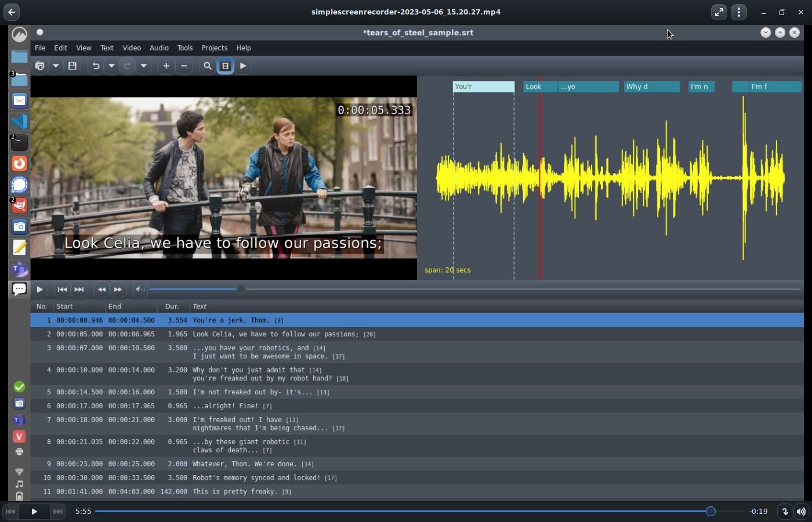Click the magnifier find toolbar icon
Image resolution: width=812 pixels, height=522 pixels.
click(207, 66)
